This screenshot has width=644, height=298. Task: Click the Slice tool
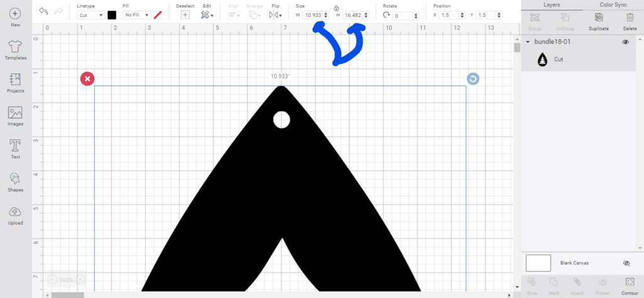(532, 282)
